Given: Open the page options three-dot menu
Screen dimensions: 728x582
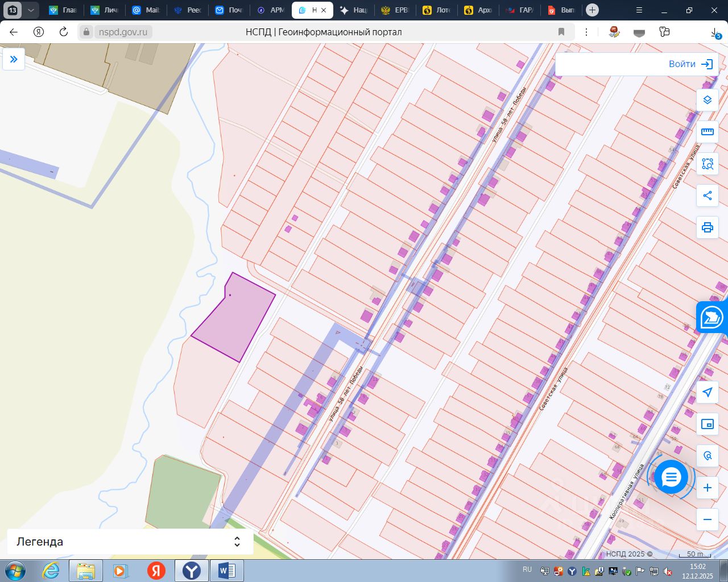Looking at the screenshot, I should pos(586,32).
